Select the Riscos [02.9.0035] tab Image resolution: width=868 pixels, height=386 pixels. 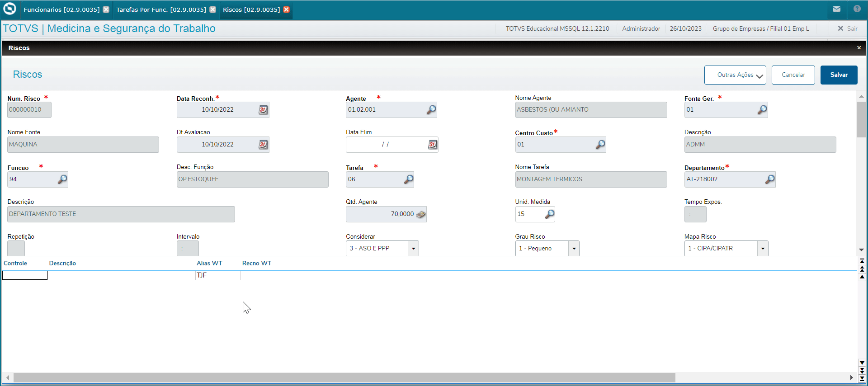[251, 9]
